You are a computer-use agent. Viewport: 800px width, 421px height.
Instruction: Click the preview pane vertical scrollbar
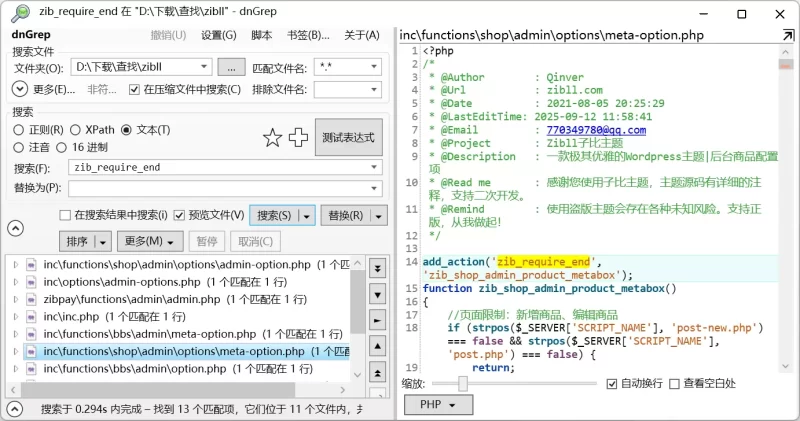786,208
